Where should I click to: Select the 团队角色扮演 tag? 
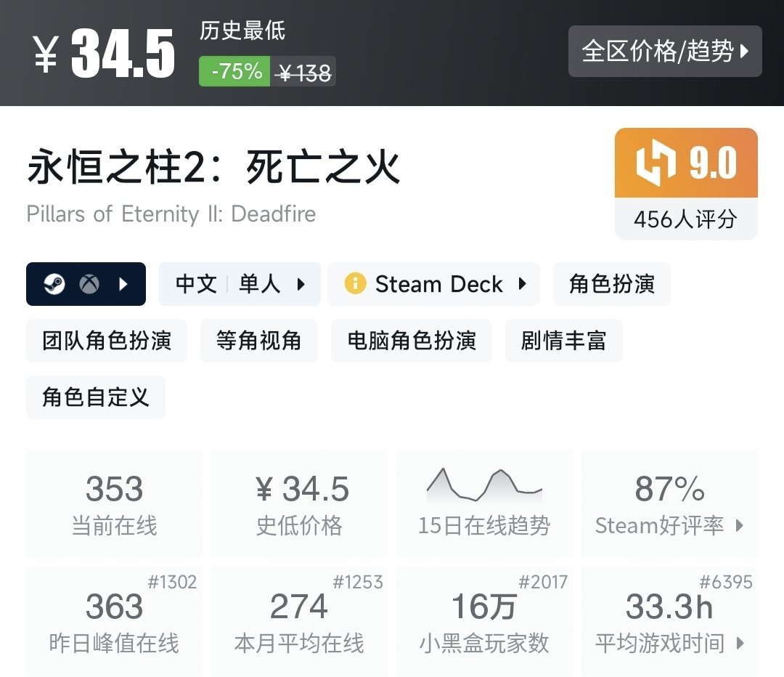pyautogui.click(x=107, y=341)
